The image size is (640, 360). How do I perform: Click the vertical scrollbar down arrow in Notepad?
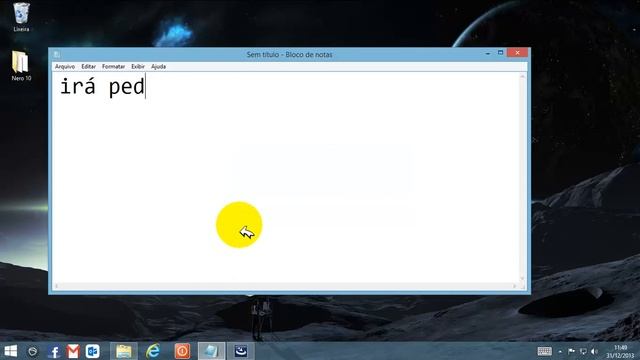(x=522, y=279)
